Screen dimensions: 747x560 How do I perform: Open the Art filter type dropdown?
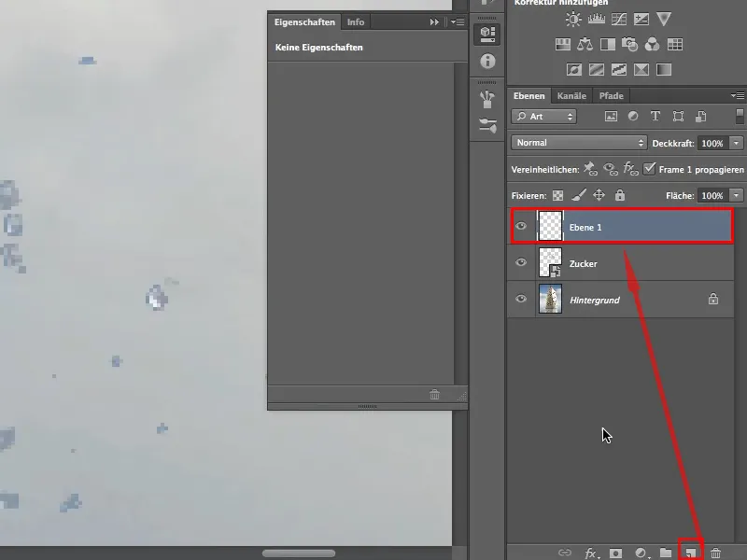pos(544,116)
